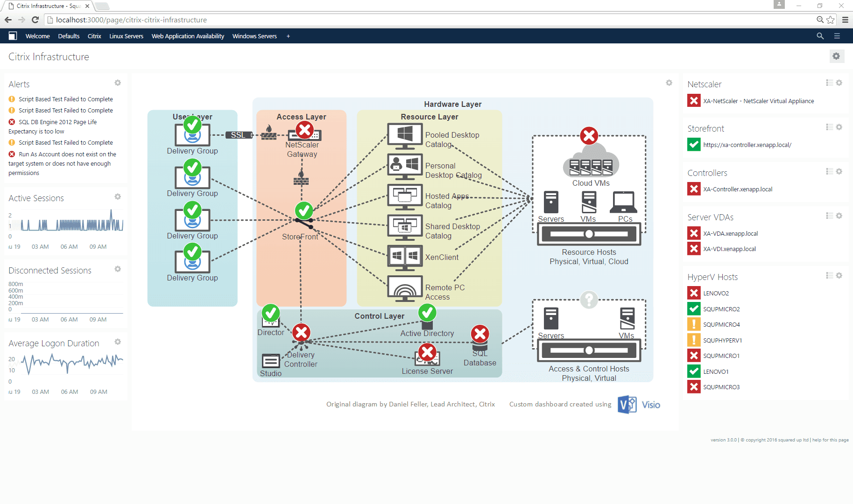Open Storefront tile settings gear

pyautogui.click(x=839, y=127)
